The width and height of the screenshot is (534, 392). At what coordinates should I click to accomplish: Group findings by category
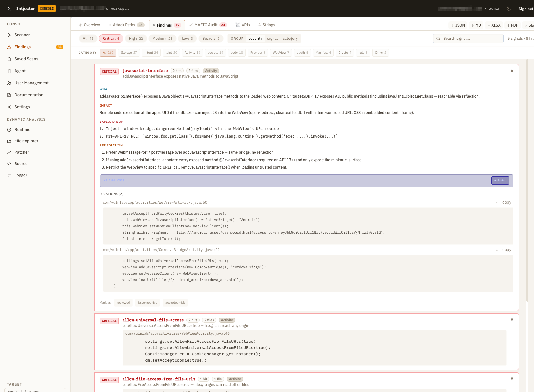pos(290,39)
